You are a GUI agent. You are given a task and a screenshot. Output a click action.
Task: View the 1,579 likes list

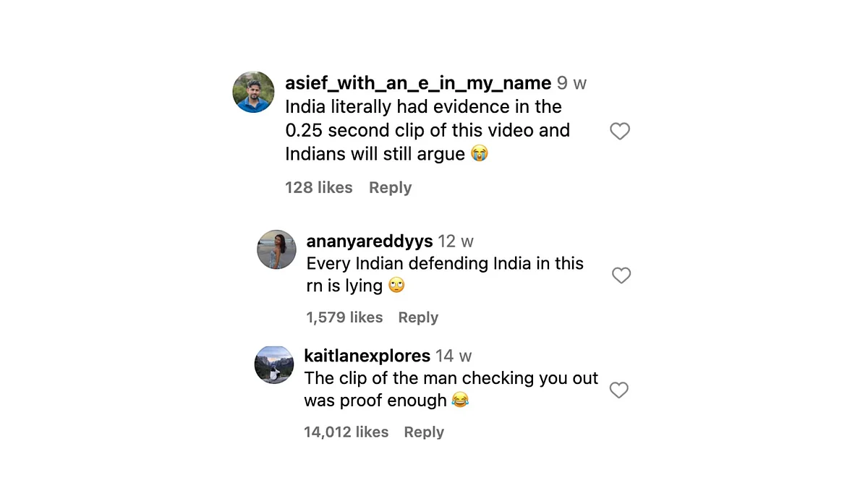click(x=344, y=317)
